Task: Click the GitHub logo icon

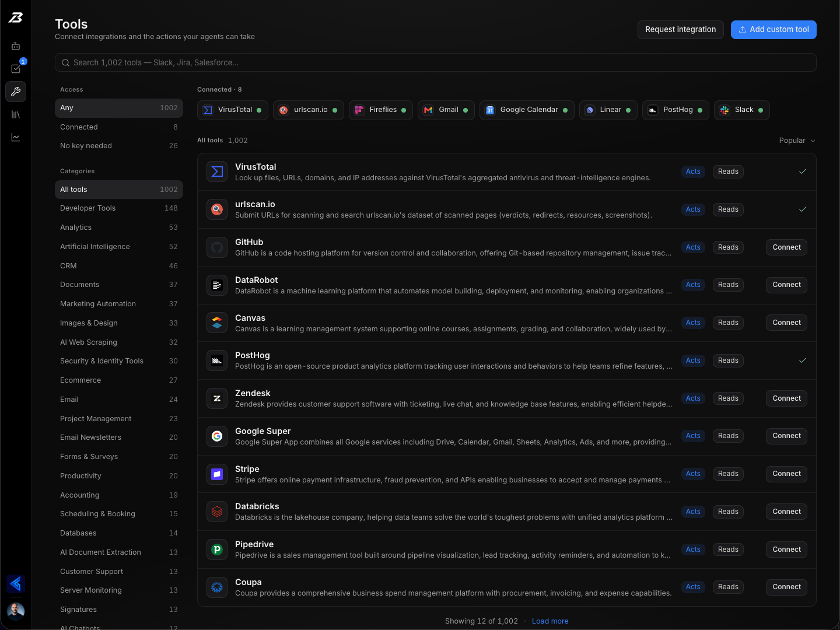Action: click(217, 247)
